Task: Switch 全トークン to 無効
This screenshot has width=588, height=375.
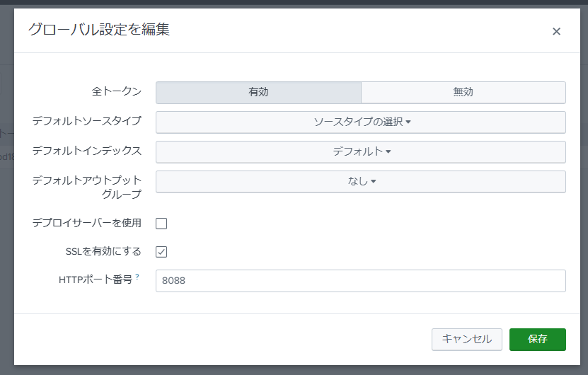Action: pyautogui.click(x=463, y=92)
